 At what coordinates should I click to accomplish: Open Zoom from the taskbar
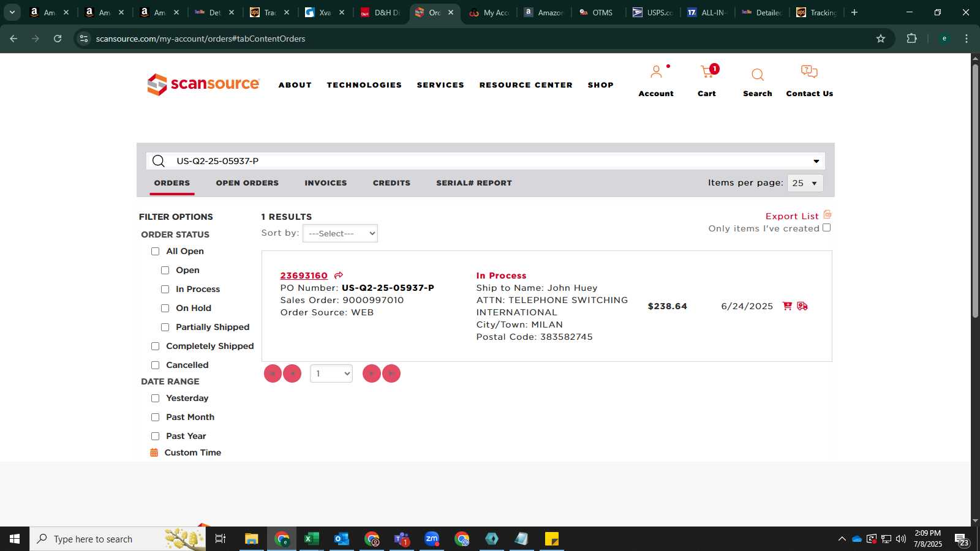coord(432,539)
